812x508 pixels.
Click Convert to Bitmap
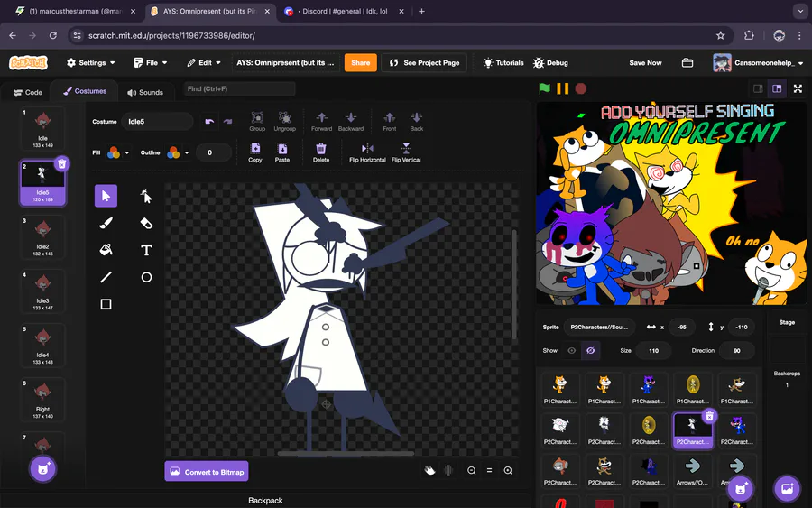207,471
